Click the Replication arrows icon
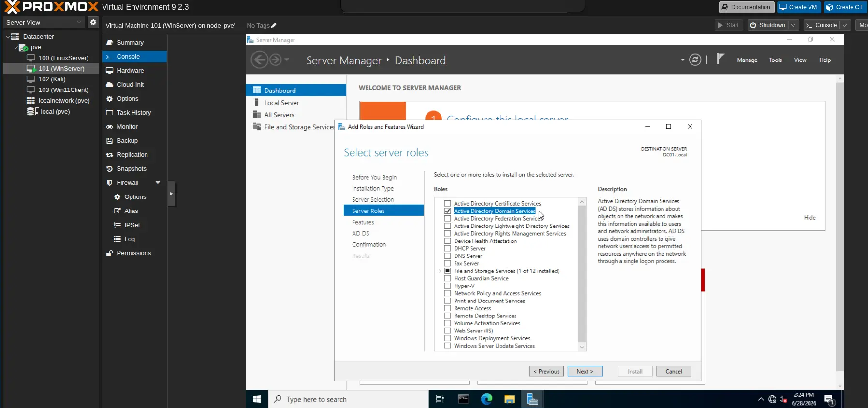The height and width of the screenshot is (408, 868). click(x=110, y=155)
